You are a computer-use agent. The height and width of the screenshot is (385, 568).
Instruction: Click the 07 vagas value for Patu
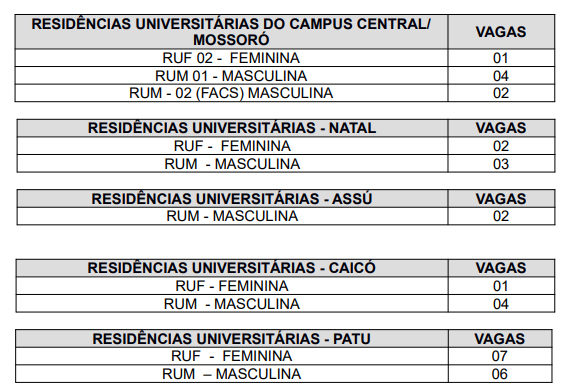click(x=500, y=356)
